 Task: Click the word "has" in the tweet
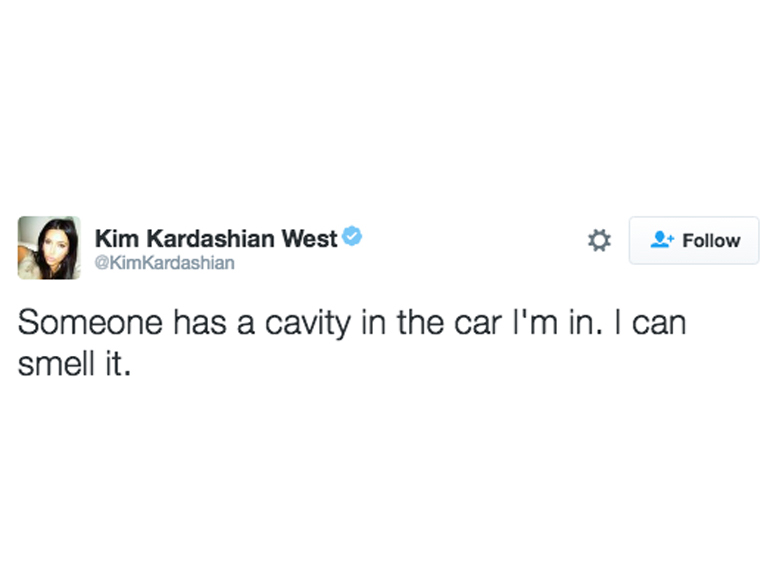[187, 325]
